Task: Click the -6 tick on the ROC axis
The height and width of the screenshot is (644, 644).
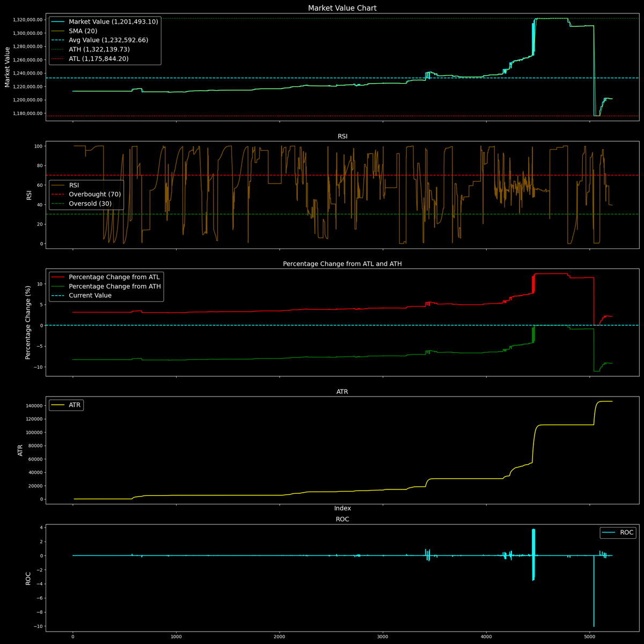Action: click(x=39, y=598)
